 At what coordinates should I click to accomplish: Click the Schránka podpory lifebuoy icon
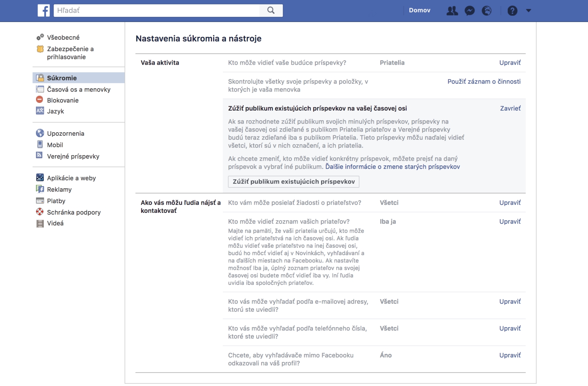coord(40,212)
